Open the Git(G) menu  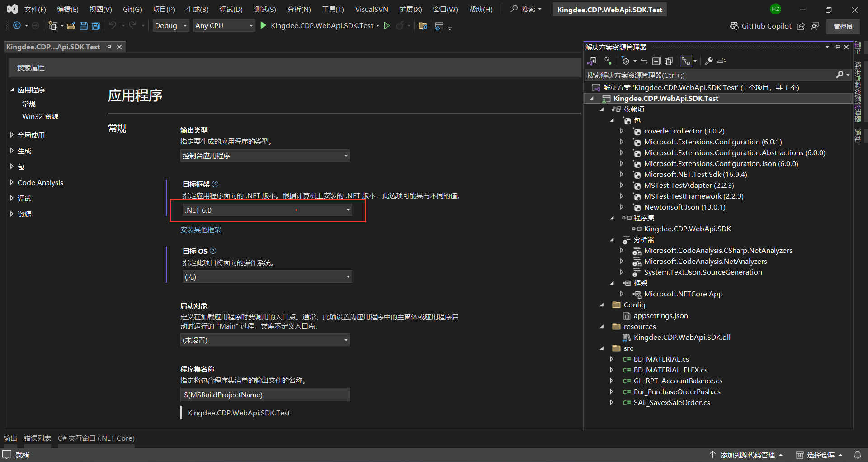132,9
